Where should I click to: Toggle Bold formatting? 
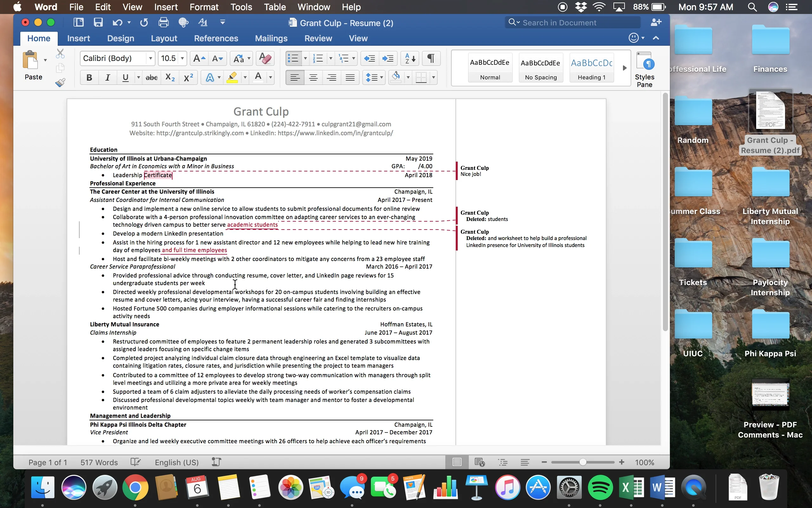(x=89, y=77)
